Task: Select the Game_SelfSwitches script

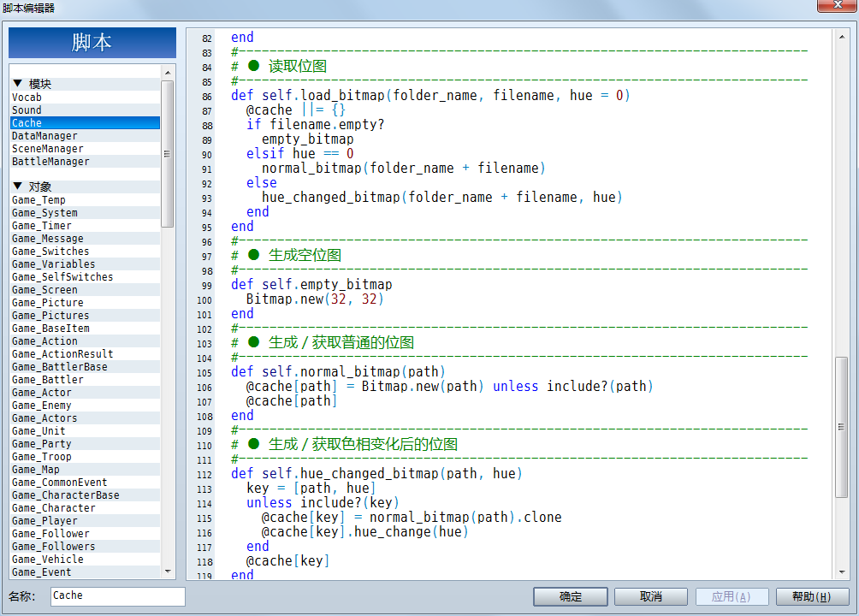Action: (x=85, y=276)
